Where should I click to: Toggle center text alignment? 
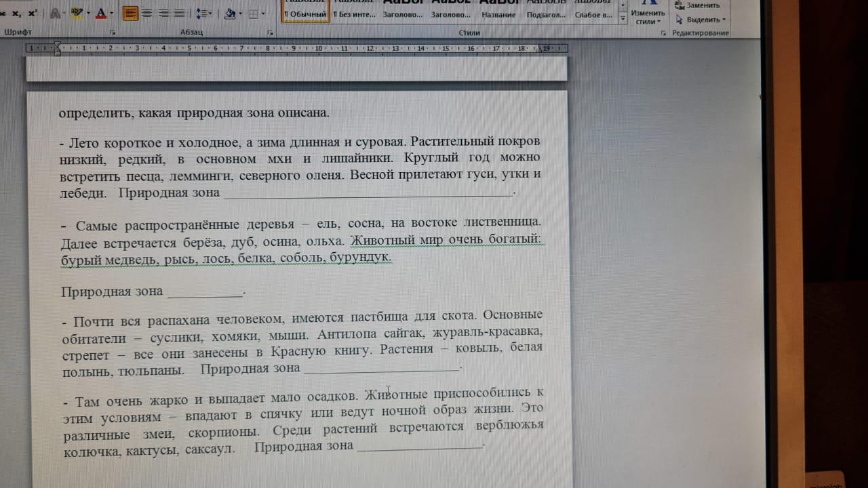tap(147, 14)
